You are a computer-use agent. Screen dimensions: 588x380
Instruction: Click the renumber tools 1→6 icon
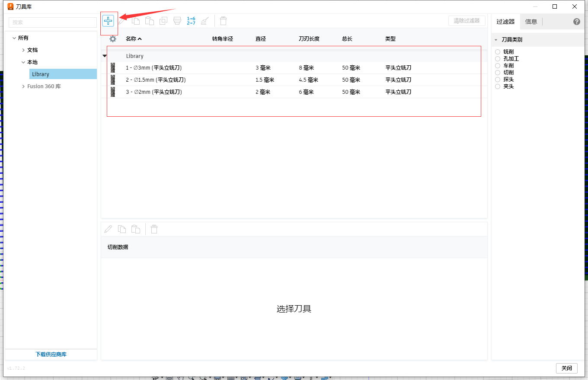(x=191, y=21)
